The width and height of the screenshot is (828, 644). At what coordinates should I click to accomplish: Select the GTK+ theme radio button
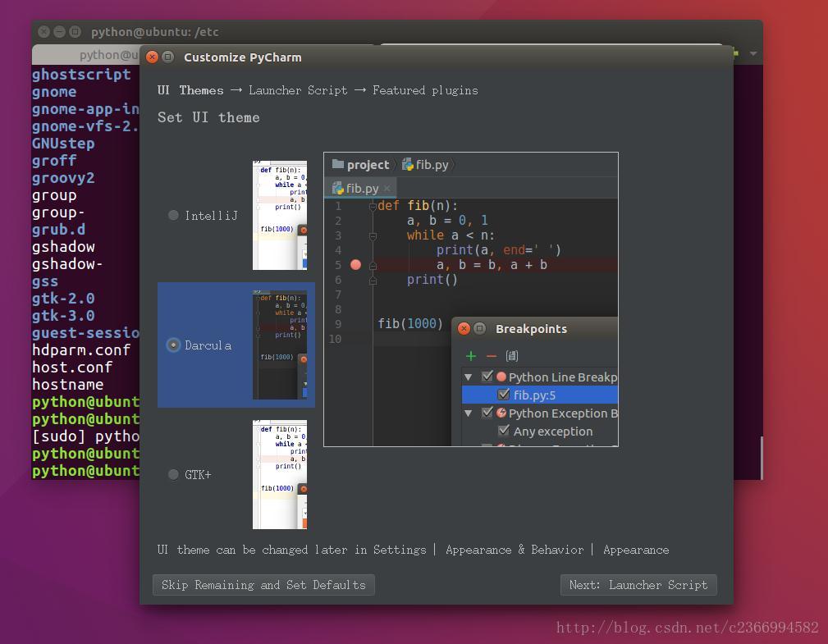(173, 474)
